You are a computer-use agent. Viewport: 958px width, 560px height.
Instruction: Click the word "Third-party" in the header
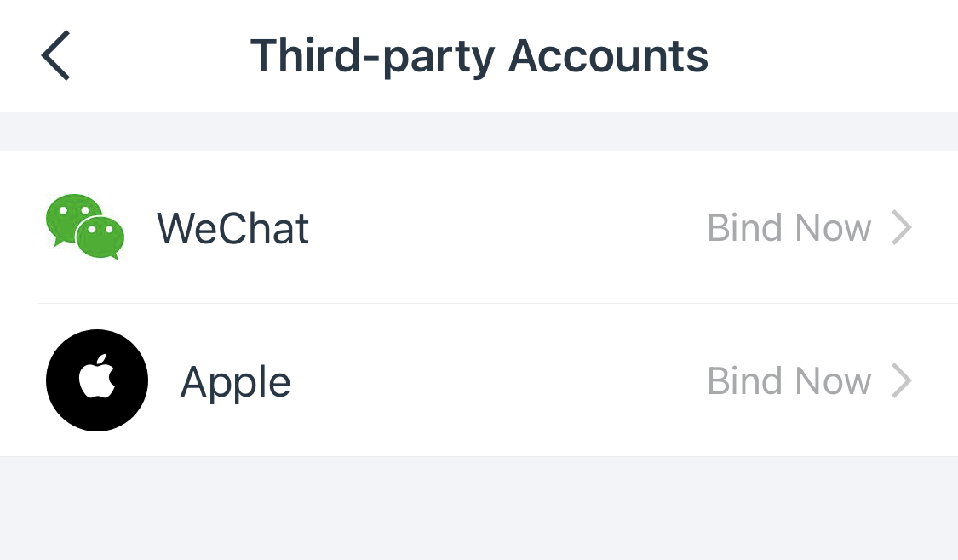pyautogui.click(x=373, y=57)
